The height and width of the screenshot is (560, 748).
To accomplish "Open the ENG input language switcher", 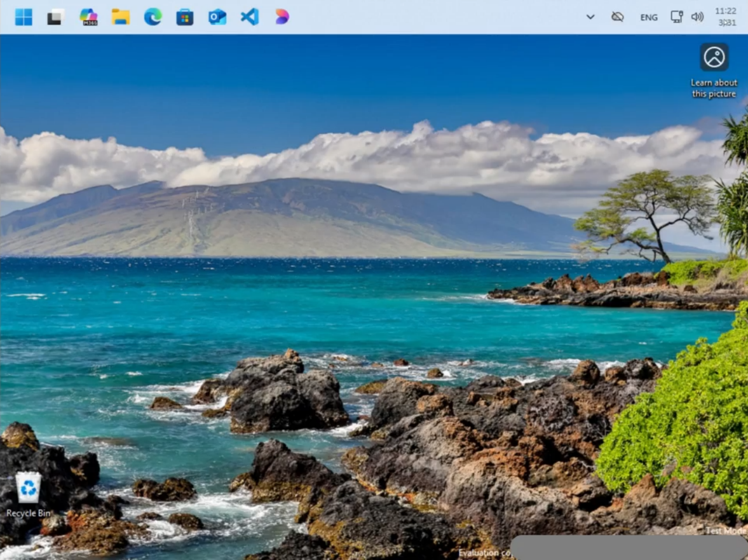I will 649,18.
